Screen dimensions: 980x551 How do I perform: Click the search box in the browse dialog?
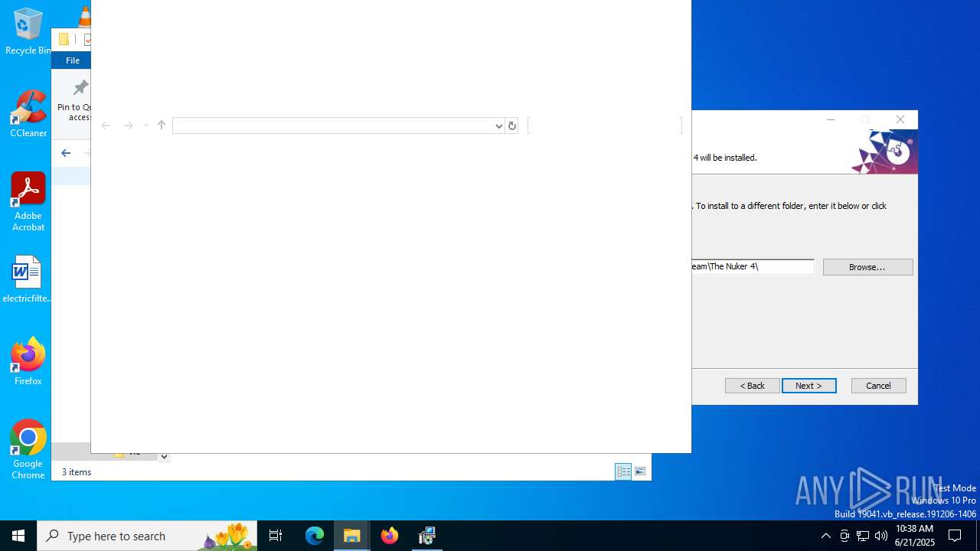tap(605, 126)
